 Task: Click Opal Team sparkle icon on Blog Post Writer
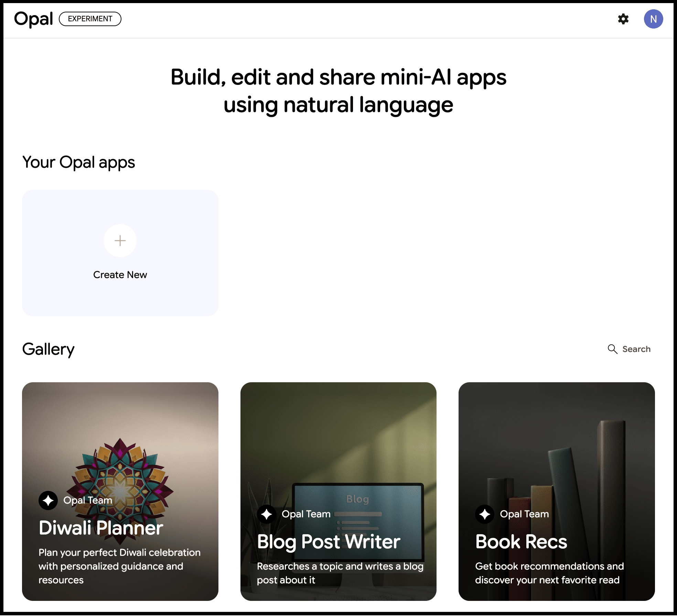(267, 514)
